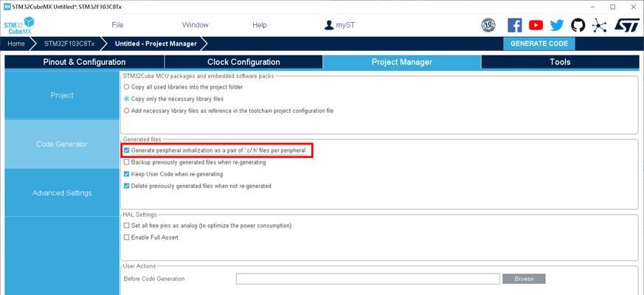Enable Full Assert checkbox
644x295 pixels.
coord(126,237)
